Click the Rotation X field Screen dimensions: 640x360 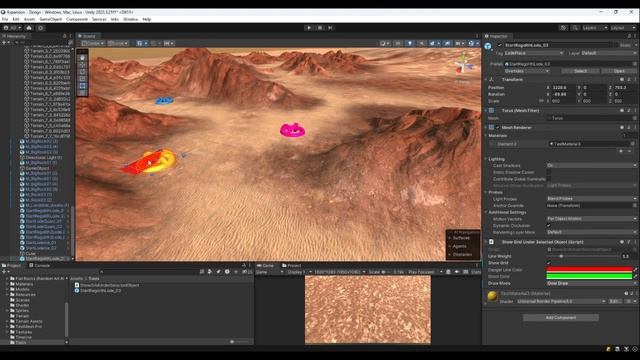click(563, 94)
